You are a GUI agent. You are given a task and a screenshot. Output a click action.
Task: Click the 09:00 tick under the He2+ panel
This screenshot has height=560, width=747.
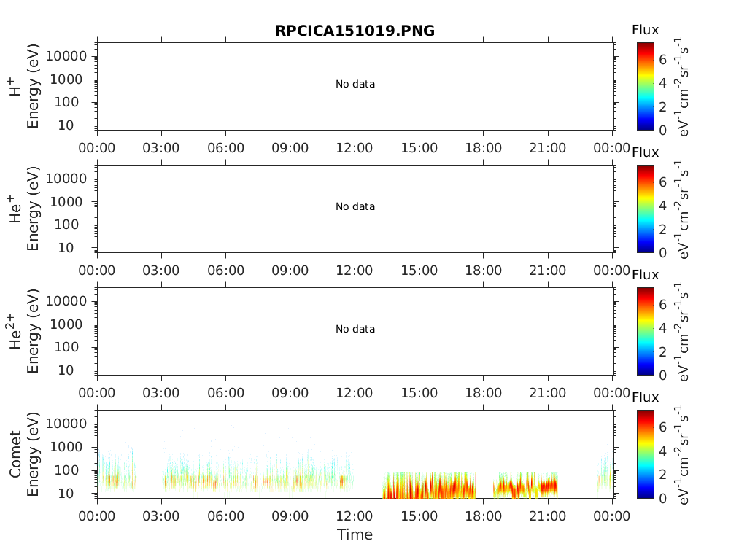[290, 393]
